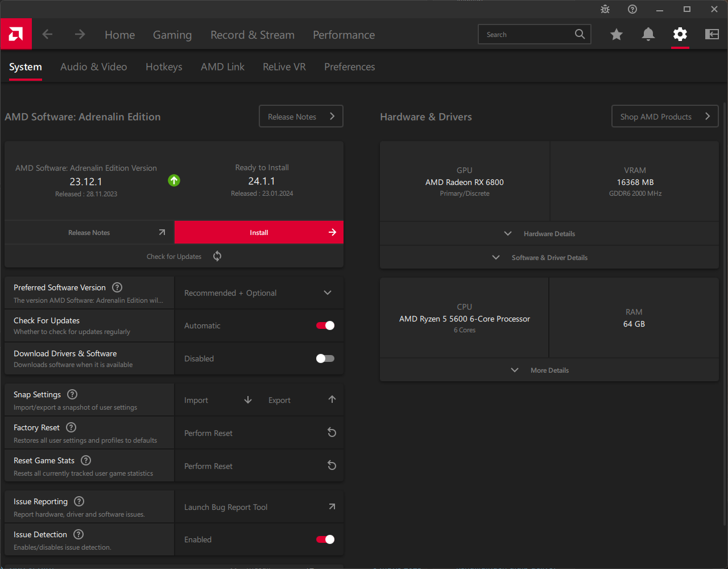This screenshot has width=728, height=569.
Task: Toggle the sidebar panel icon
Action: pos(712,35)
